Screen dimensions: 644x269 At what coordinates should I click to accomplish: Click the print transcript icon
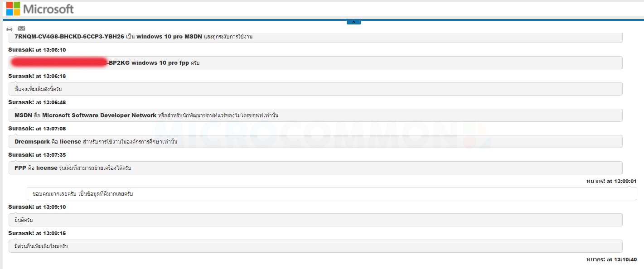(10, 29)
